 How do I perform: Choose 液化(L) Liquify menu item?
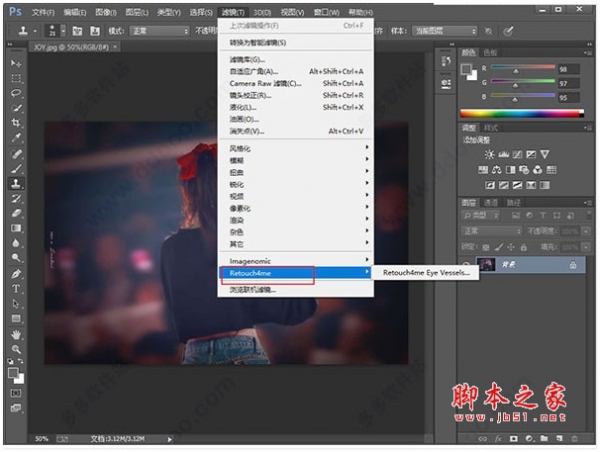(296, 107)
